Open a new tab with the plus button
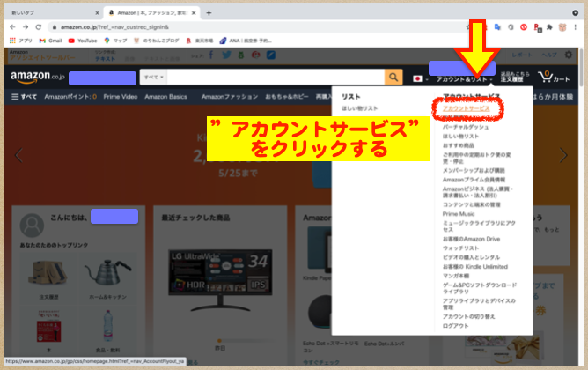588x370 pixels. 209,12
